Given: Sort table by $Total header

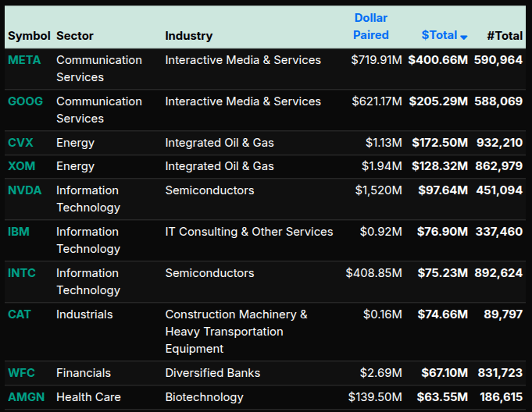Looking at the screenshot, I should 439,35.
